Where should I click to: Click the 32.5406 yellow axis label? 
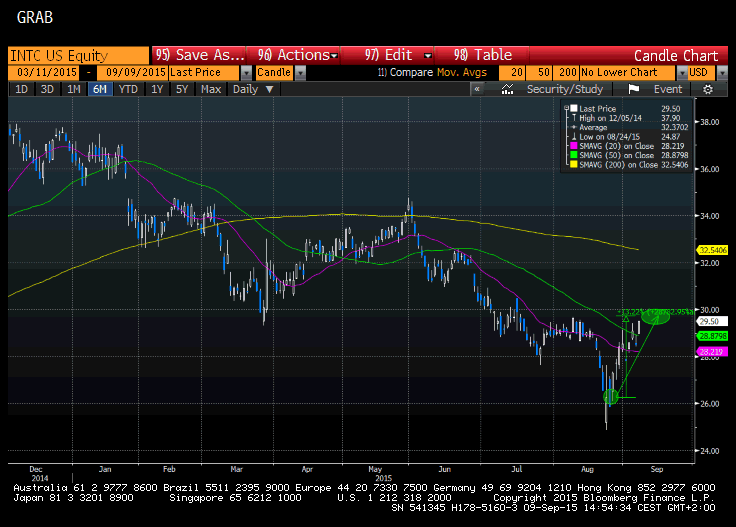tap(713, 250)
